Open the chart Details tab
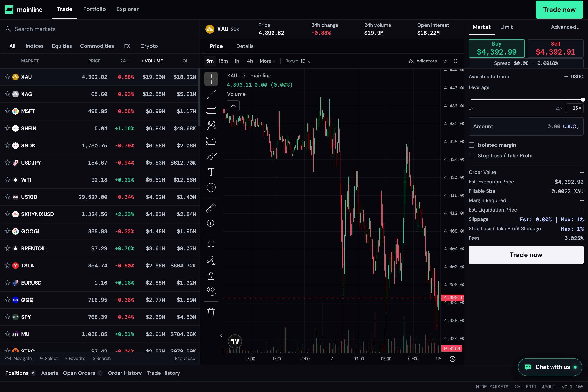The image size is (588, 392). pyautogui.click(x=245, y=46)
